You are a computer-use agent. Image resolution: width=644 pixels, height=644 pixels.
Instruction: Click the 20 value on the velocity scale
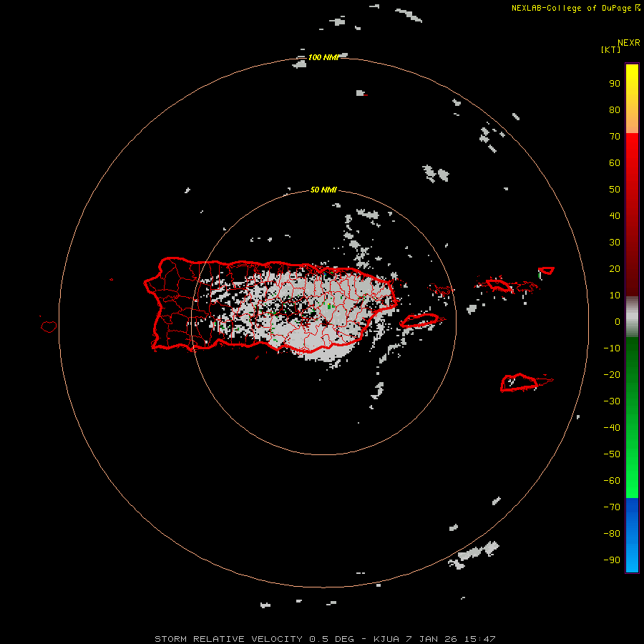point(615,268)
